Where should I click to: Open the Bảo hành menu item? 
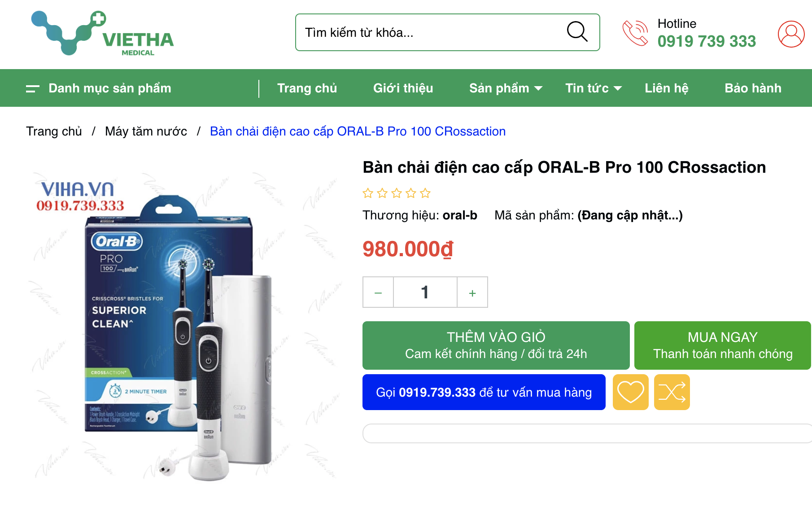(x=753, y=88)
